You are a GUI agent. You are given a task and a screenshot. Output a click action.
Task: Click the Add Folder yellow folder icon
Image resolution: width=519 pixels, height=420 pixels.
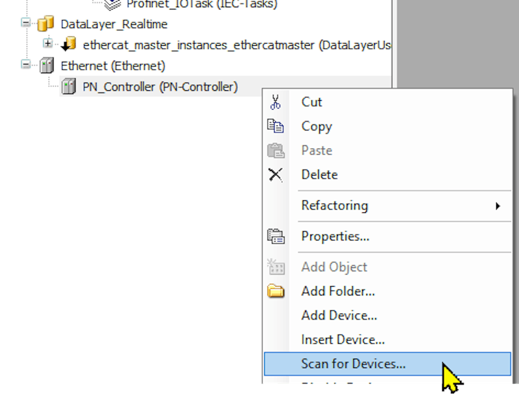(276, 291)
